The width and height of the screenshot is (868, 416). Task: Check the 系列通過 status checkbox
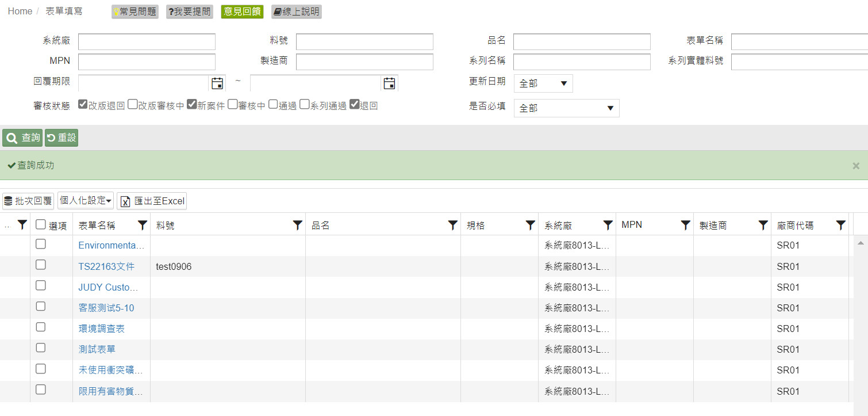pos(305,105)
